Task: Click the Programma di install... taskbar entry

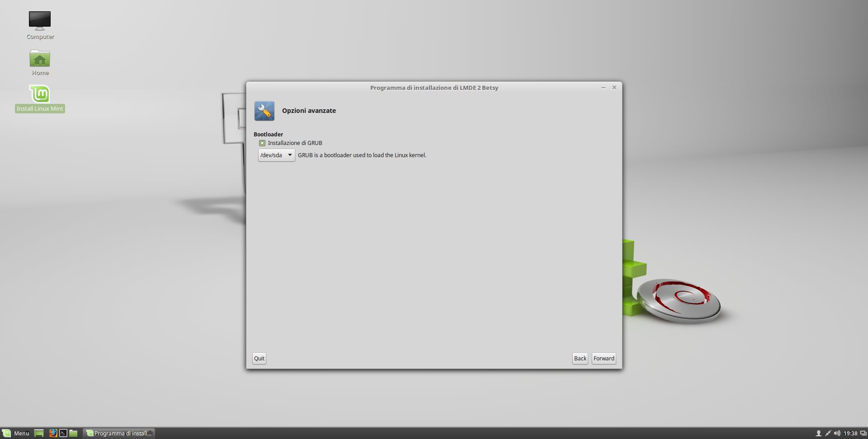Action: pos(119,433)
